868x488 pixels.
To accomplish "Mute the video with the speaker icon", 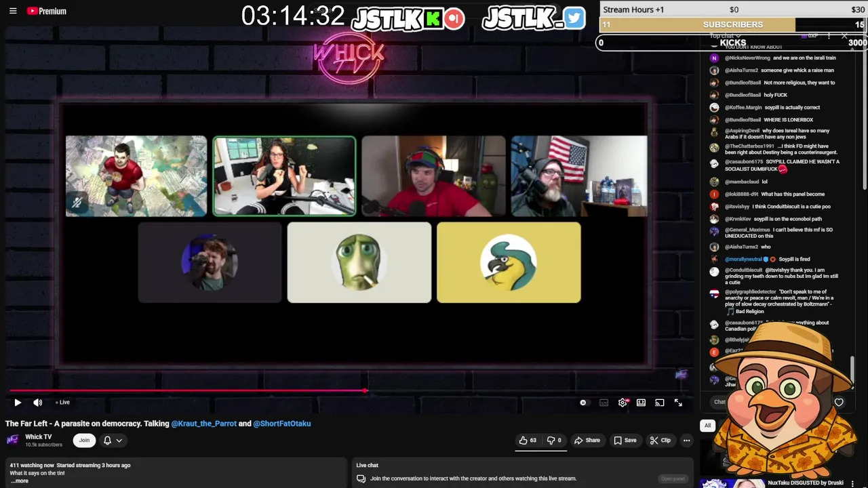I will click(38, 403).
